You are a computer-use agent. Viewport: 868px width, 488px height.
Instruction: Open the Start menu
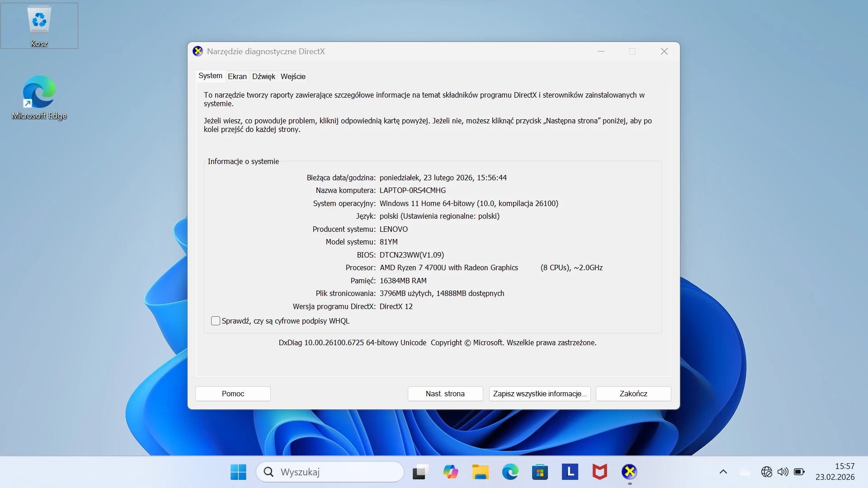[x=238, y=472]
